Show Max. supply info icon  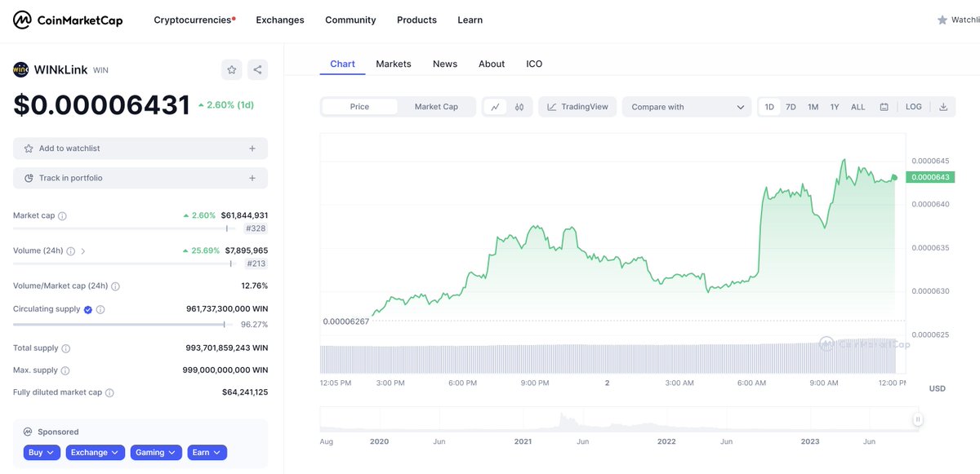(x=65, y=370)
